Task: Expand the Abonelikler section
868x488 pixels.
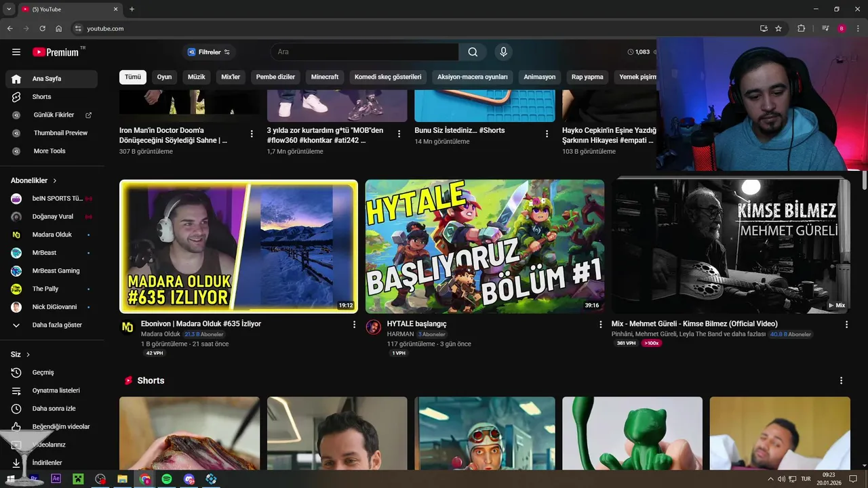Action: (34, 180)
